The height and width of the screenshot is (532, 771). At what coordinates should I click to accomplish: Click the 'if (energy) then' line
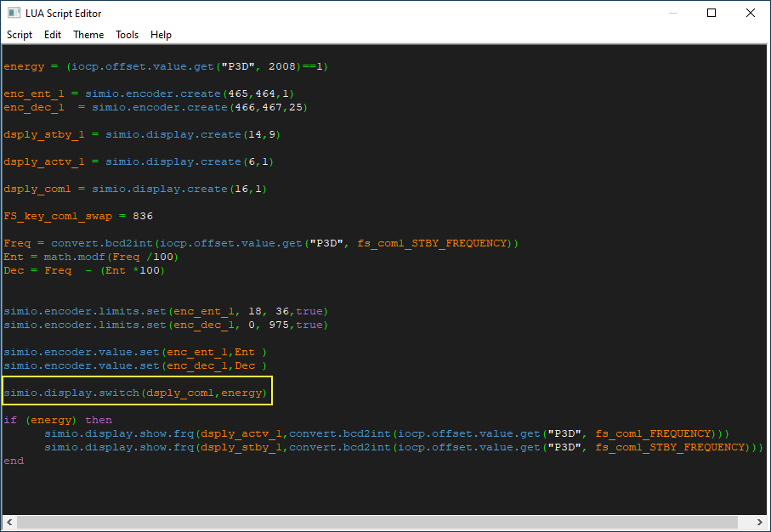click(58, 420)
